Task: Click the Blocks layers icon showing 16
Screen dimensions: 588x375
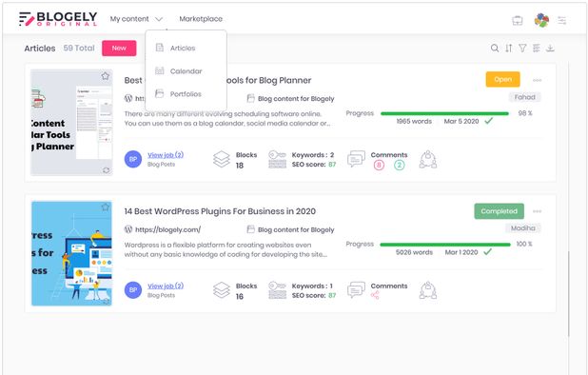Action: (222, 290)
